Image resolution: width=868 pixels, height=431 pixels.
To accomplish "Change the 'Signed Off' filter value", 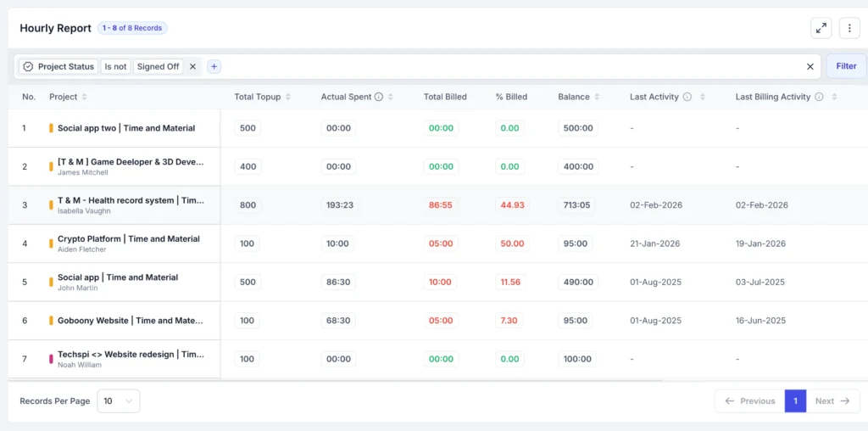I will point(158,66).
